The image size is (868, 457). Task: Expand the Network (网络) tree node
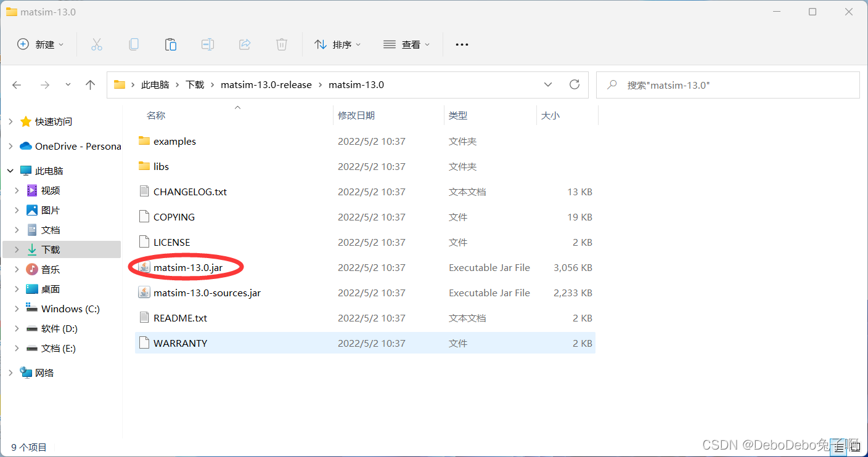pyautogui.click(x=10, y=373)
